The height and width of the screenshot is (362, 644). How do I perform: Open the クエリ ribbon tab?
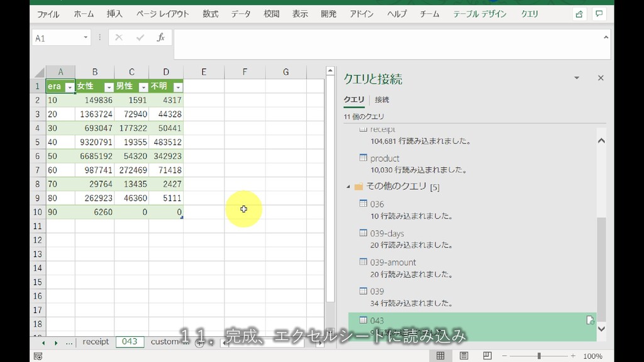pos(529,14)
